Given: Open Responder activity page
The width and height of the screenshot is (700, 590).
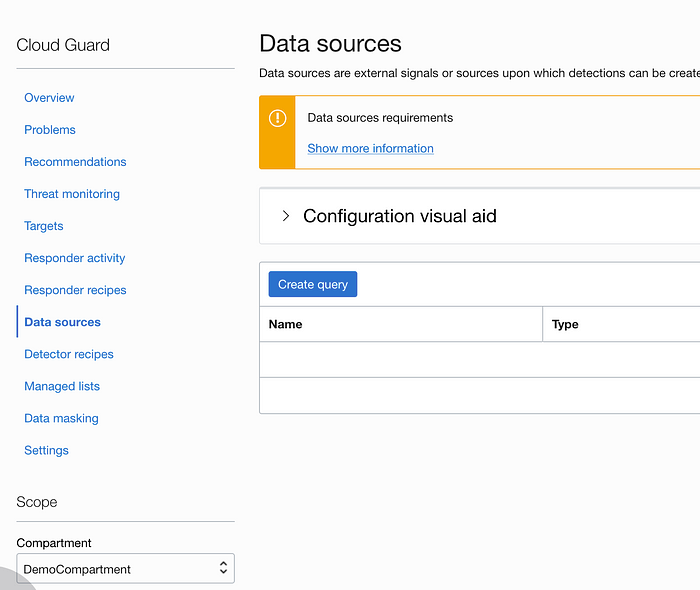Looking at the screenshot, I should [75, 258].
